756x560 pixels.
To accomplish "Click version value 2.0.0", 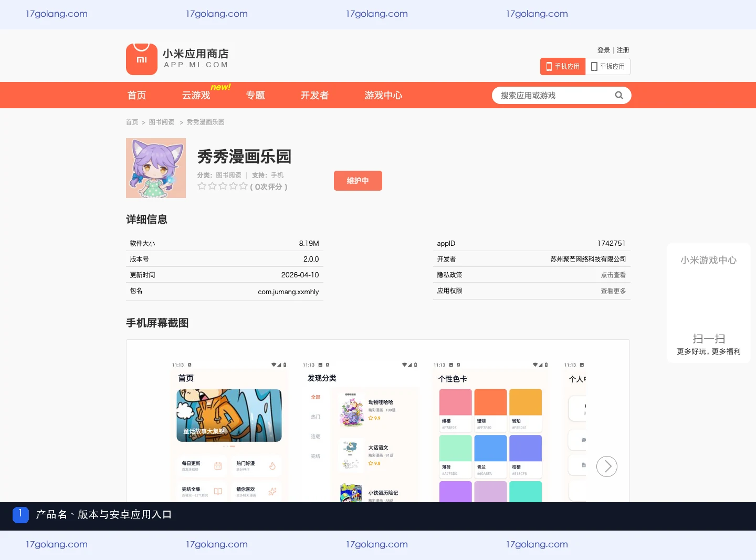I will [x=311, y=259].
